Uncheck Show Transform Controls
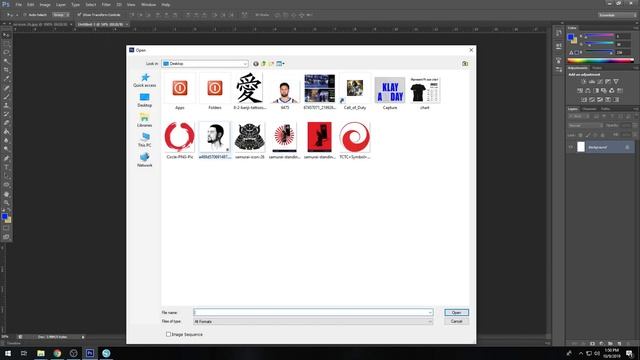The width and height of the screenshot is (640, 360). pos(79,15)
